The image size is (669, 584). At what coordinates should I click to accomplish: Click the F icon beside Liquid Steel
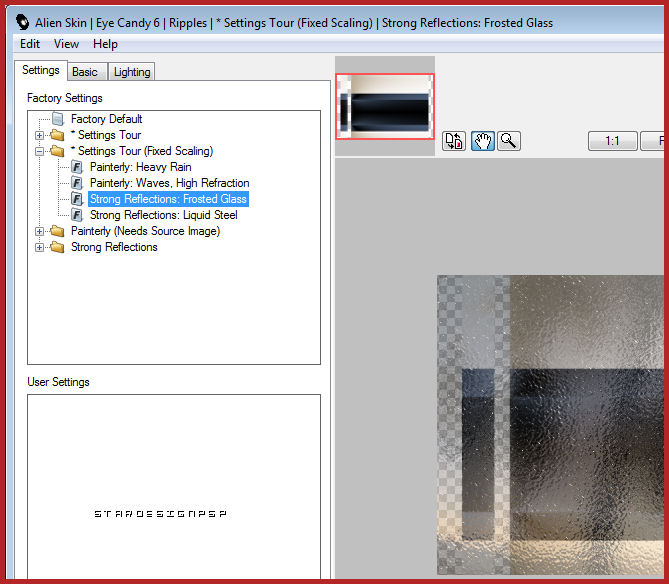click(77, 215)
